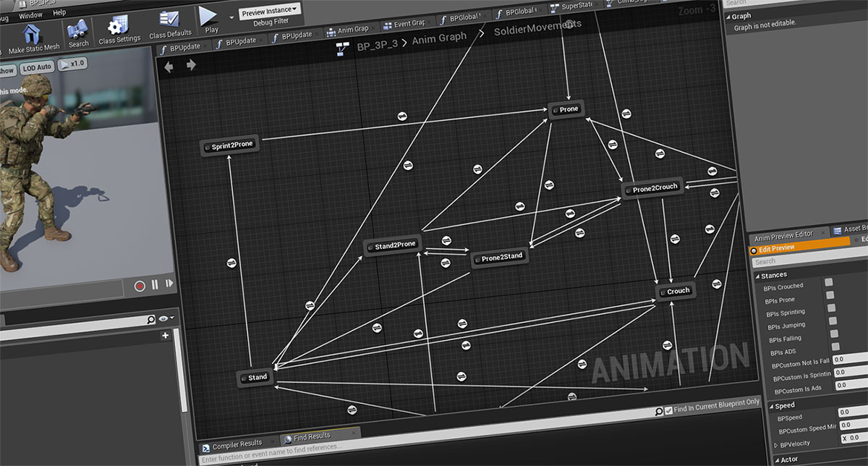Select the Crouch state node

click(x=676, y=291)
